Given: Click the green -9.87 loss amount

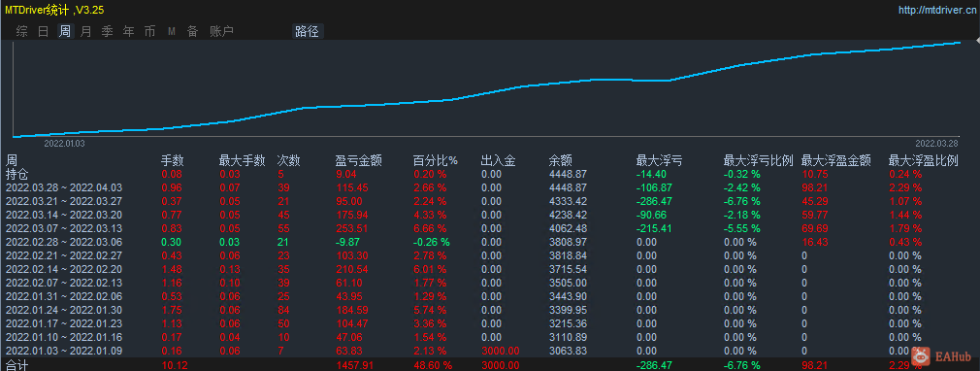Looking at the screenshot, I should [348, 242].
